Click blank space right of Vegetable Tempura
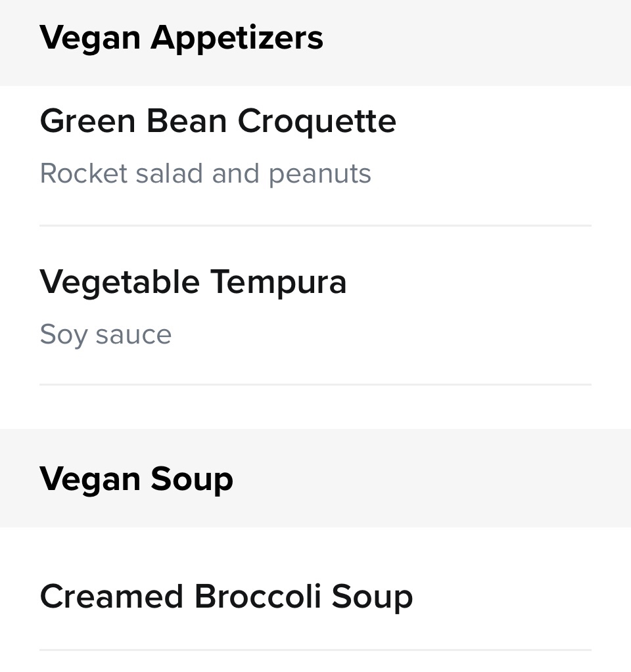Screen dimensions: 631x672 tap(473, 282)
